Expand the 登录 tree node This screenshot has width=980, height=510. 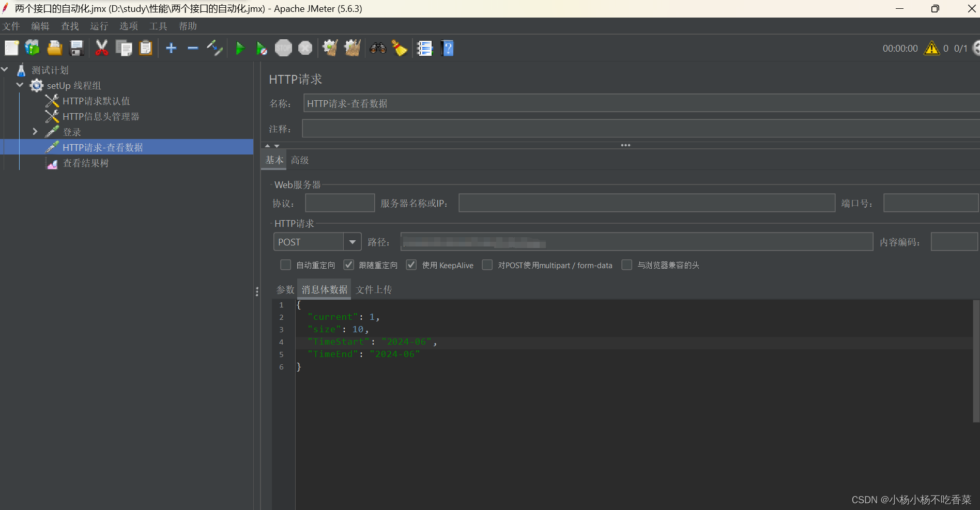click(35, 131)
